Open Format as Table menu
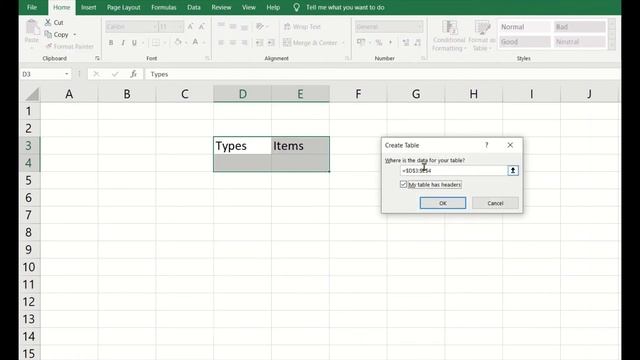Image resolution: width=640 pixels, height=360 pixels. pyautogui.click(x=482, y=36)
